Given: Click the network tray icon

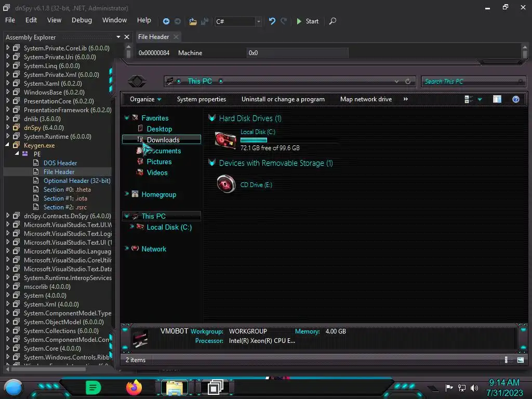Looking at the screenshot, I should click(x=462, y=388).
